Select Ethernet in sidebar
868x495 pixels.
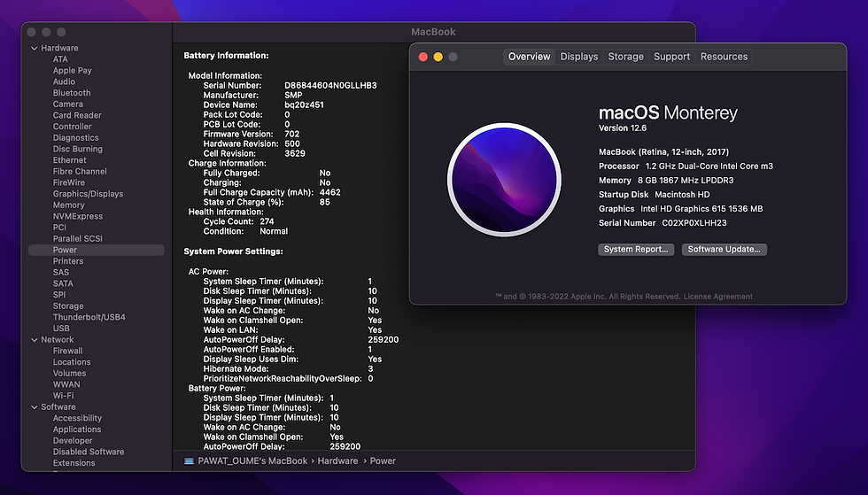coord(70,160)
